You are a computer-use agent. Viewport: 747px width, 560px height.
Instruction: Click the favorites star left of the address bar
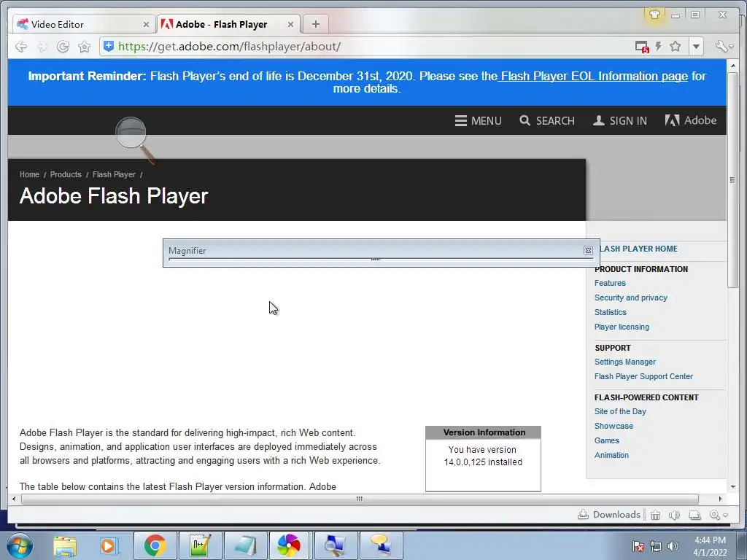(85, 47)
